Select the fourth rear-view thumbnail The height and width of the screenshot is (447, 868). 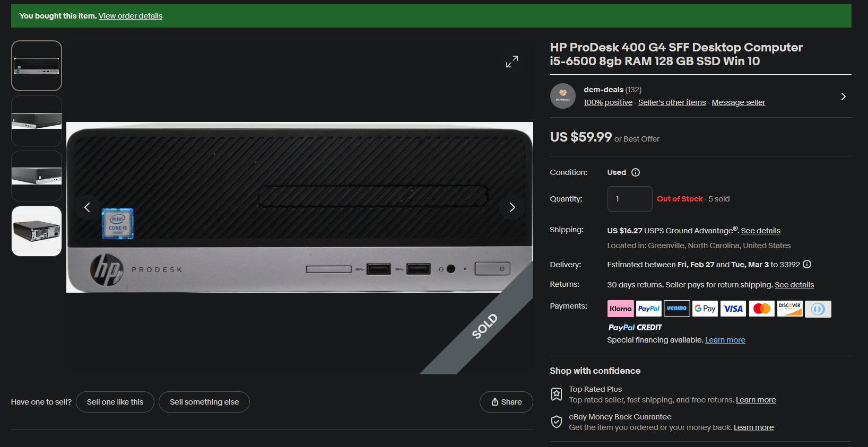coord(37,231)
